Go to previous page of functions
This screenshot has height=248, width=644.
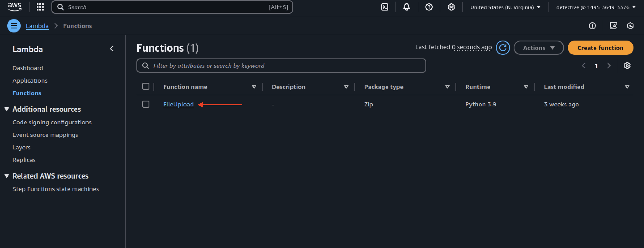(x=584, y=66)
